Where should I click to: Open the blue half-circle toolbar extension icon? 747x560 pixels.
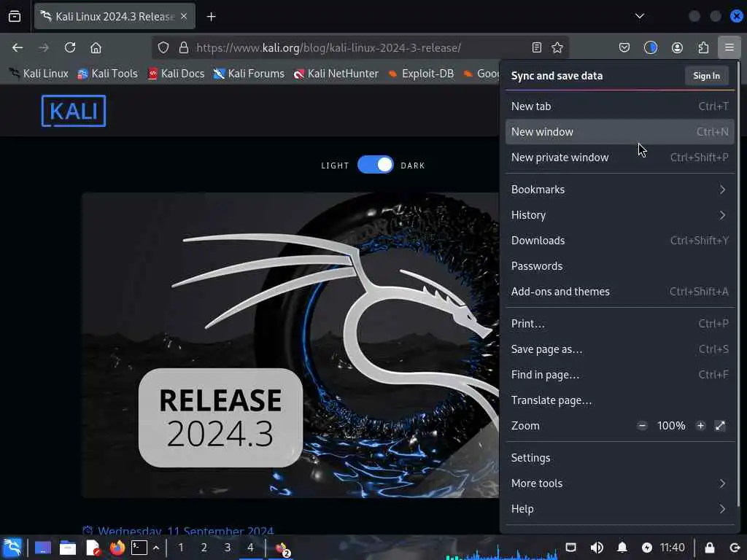click(651, 47)
